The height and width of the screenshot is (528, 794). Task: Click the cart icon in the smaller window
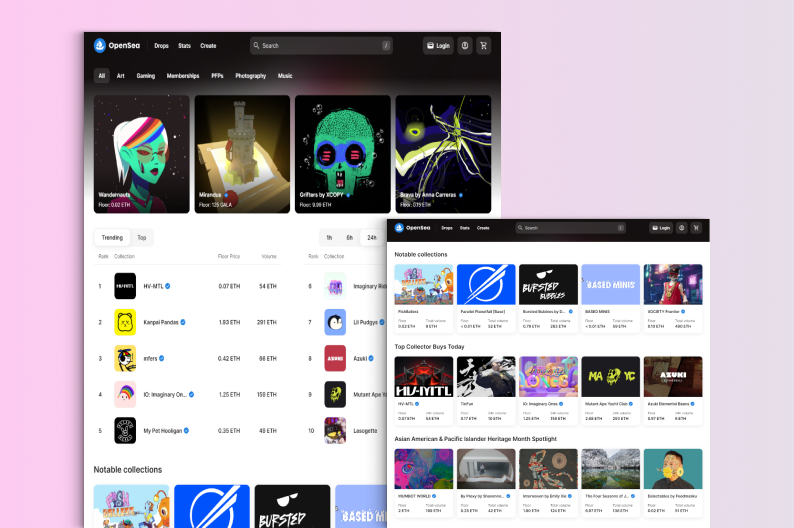[696, 228]
